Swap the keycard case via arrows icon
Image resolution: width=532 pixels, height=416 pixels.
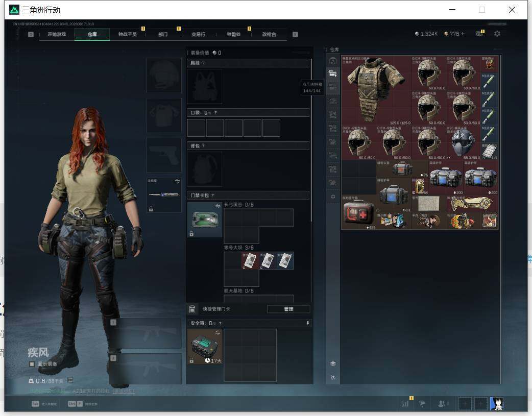point(217,206)
